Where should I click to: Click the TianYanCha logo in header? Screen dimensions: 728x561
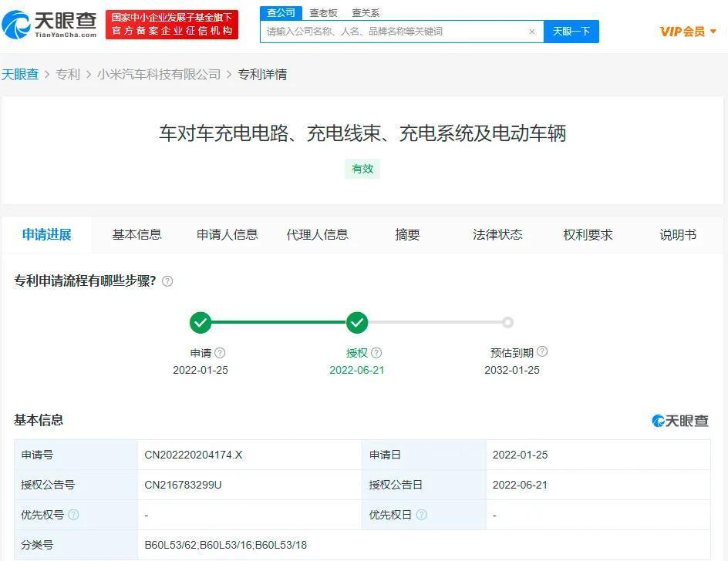(x=49, y=25)
